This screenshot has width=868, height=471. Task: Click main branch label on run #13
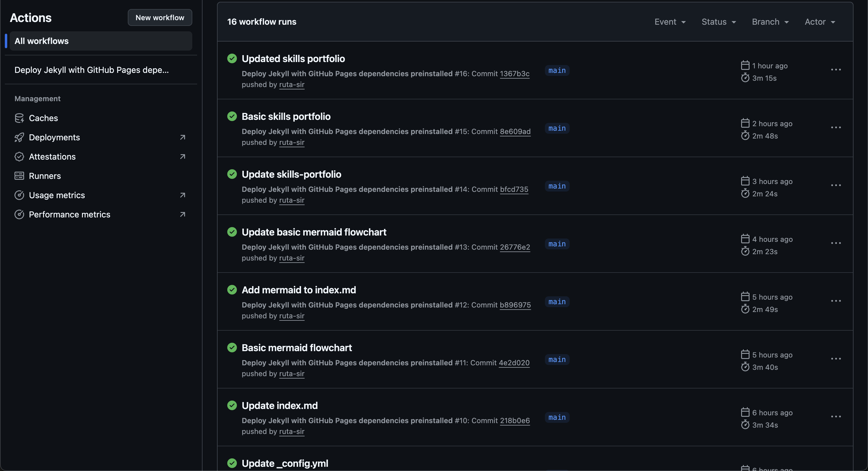[x=557, y=244]
